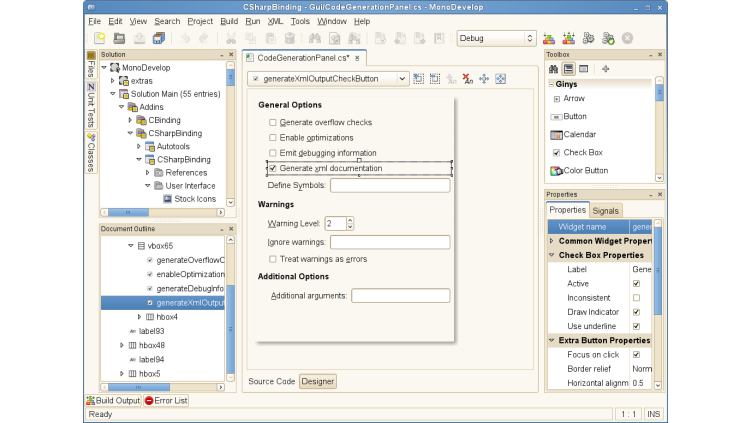Click the Open File toolbar icon
The height and width of the screenshot is (423, 752).
(119, 38)
